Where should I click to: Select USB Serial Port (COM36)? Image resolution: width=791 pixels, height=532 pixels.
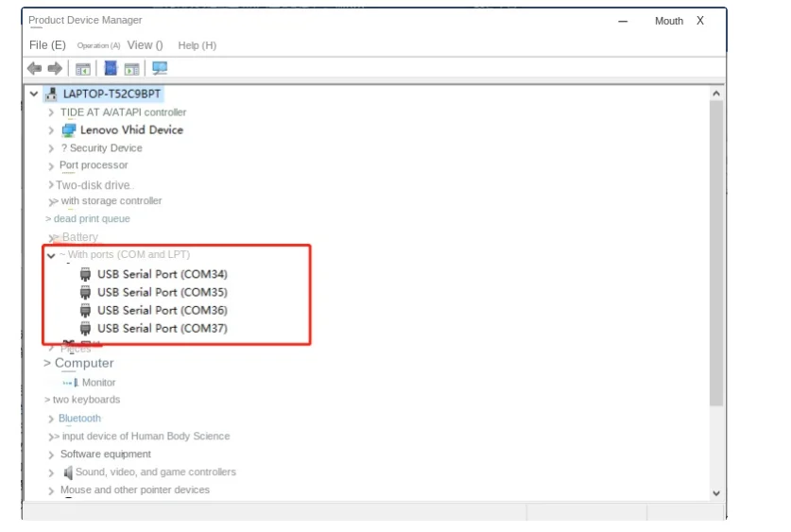point(163,311)
